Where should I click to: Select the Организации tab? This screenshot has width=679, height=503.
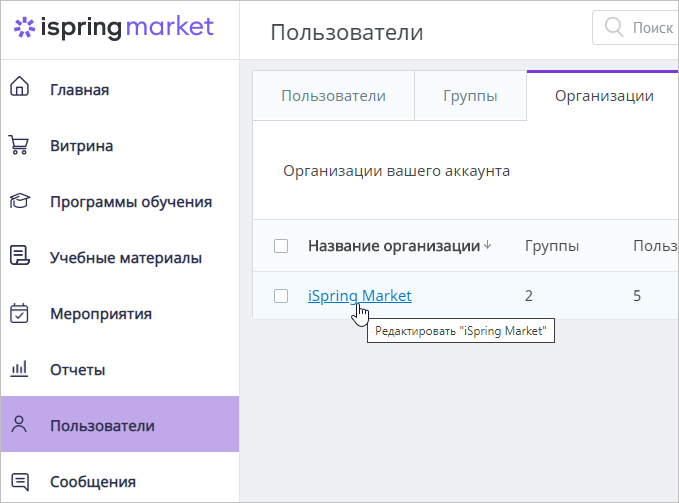pos(604,96)
